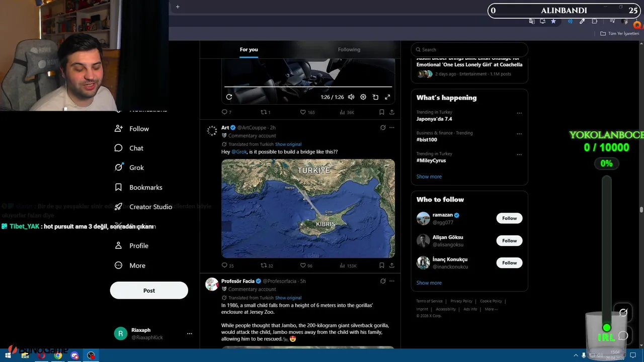This screenshot has width=644, height=362.
Task: Switch to the Following tab
Action: tap(349, 49)
